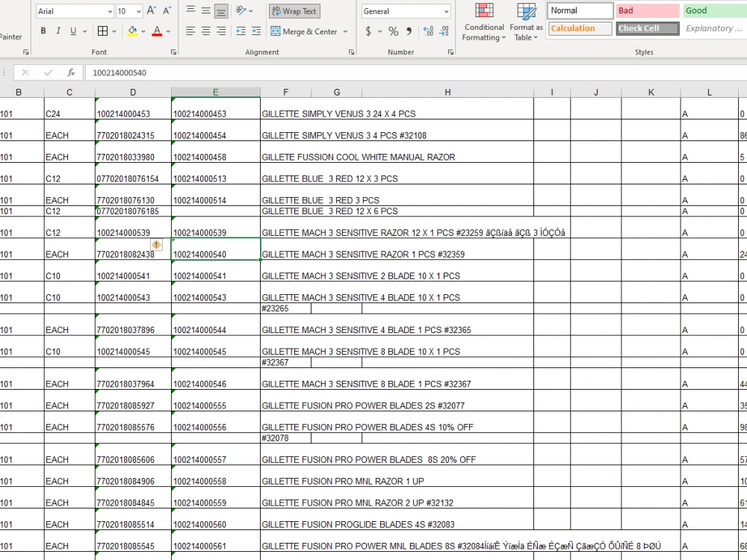Select cell GILLETTE FUSION PRO MNL RAZOR 1 UP
This screenshot has width=747, height=560.
[x=397, y=476]
